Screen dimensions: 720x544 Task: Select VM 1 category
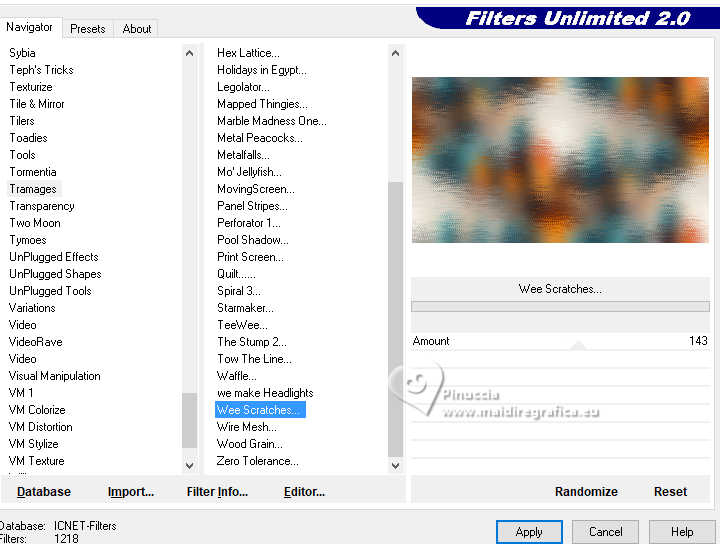point(21,393)
